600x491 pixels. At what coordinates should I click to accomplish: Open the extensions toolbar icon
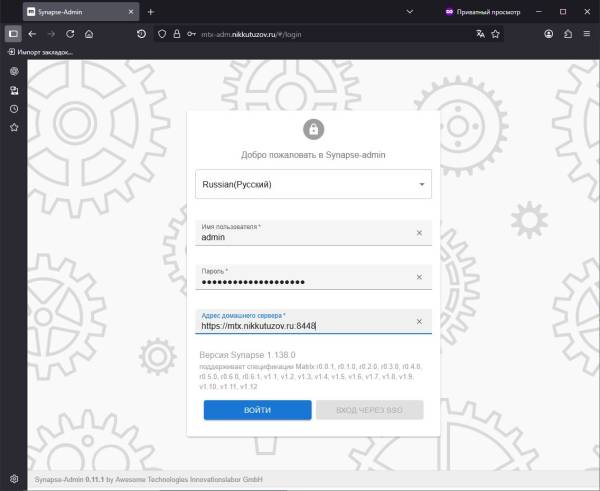(x=568, y=34)
